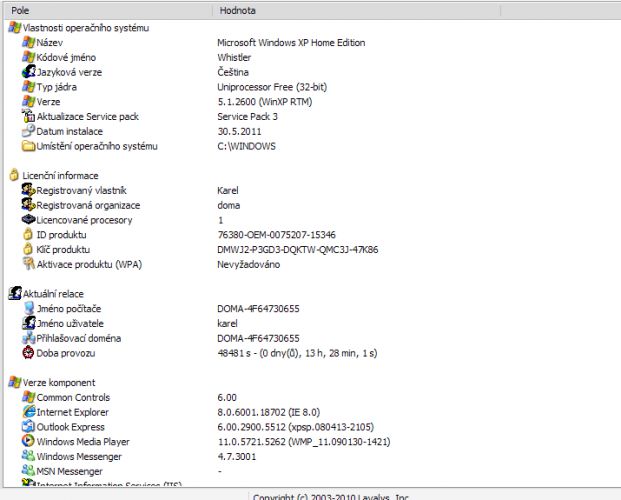This screenshot has width=621, height=500.
Task: Select the Nevyžadováno activation value
Action: [x=249, y=264]
